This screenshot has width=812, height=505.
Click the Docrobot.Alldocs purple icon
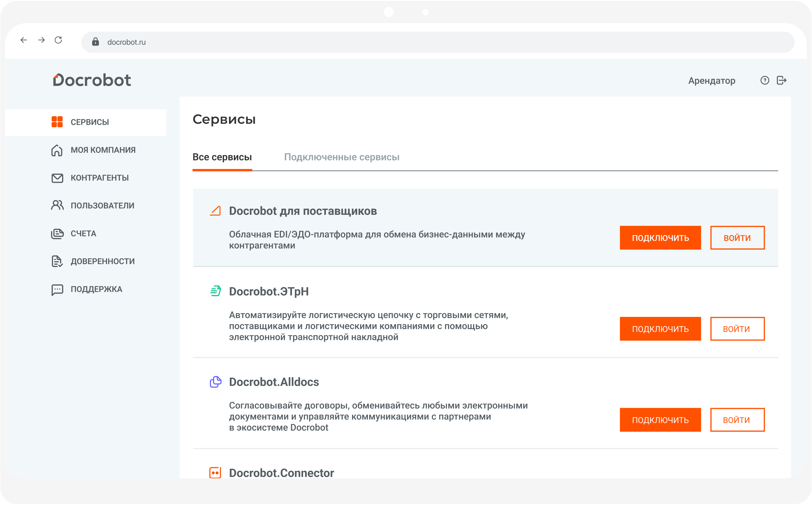click(215, 382)
